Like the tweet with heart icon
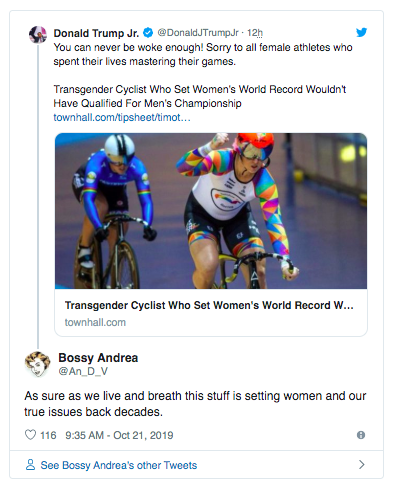Image resolution: width=394 pixels, height=487 pixels. (30, 435)
